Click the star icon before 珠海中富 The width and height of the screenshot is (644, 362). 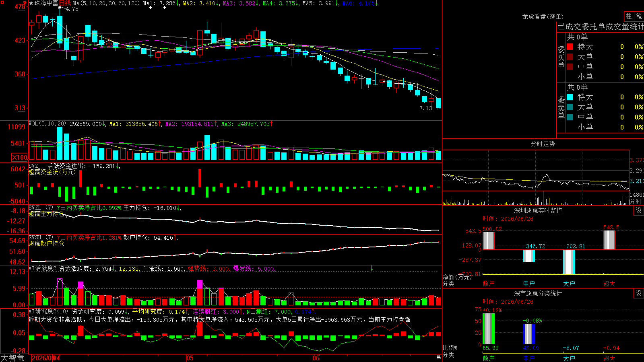click(31, 3)
